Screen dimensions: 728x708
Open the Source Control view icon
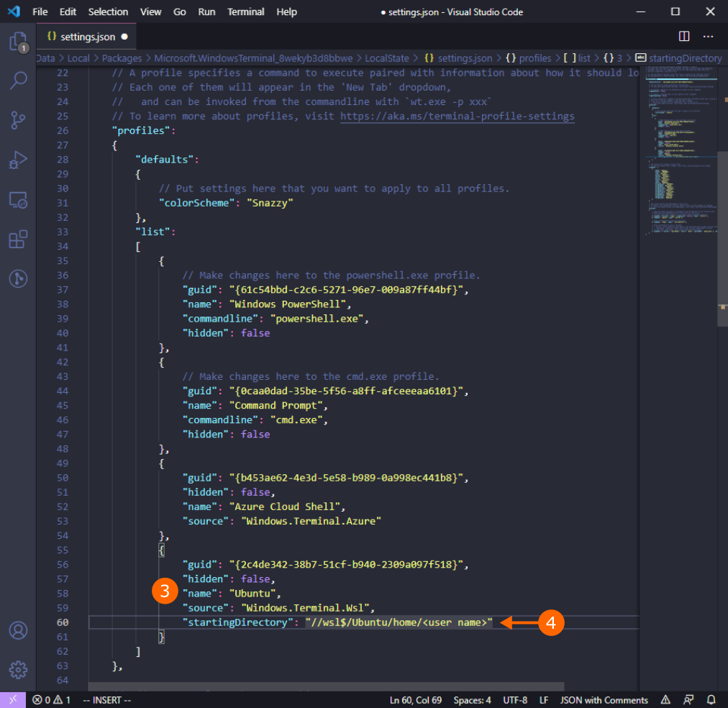18,120
